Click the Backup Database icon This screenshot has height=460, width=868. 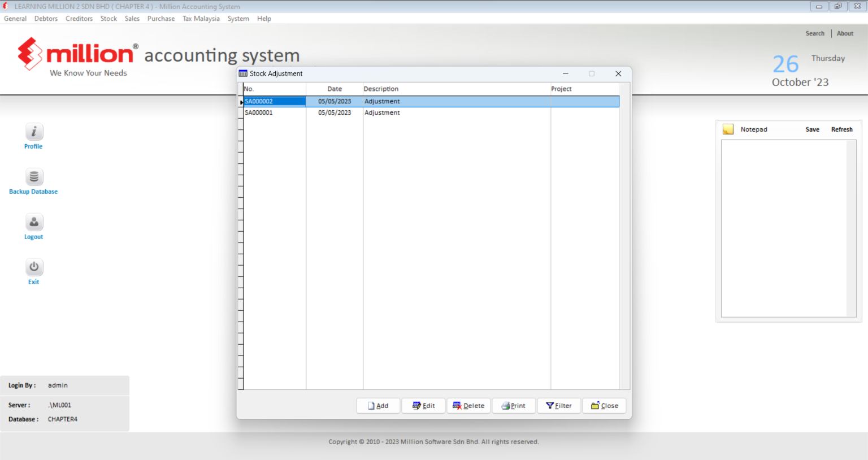pyautogui.click(x=34, y=177)
